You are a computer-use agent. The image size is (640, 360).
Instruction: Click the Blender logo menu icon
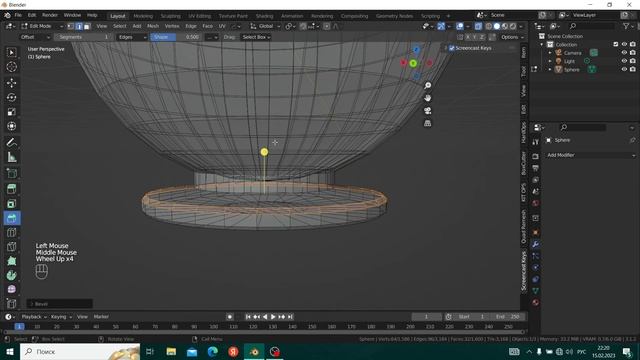coord(7,16)
